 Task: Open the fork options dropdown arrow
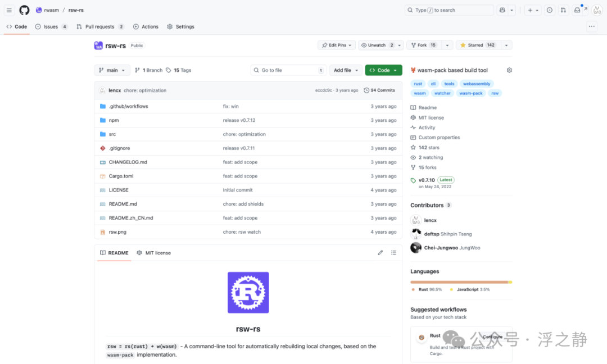coord(447,46)
